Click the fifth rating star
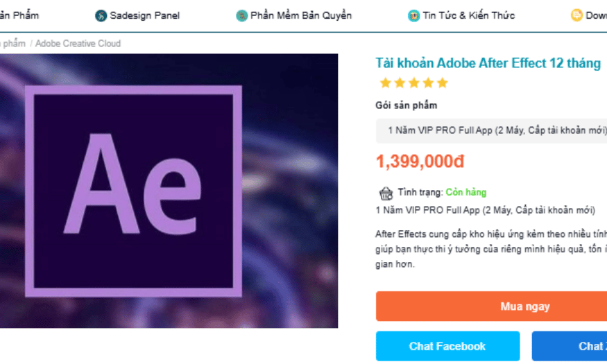 [442, 83]
